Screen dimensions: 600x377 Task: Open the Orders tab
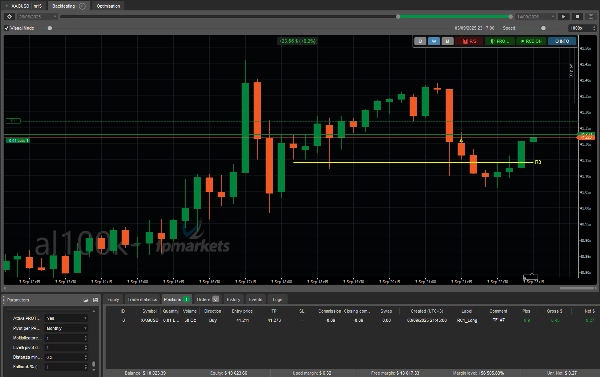(207, 299)
